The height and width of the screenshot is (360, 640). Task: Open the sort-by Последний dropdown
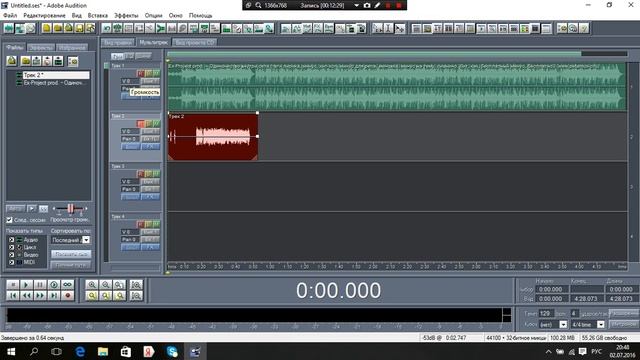[x=86, y=240]
